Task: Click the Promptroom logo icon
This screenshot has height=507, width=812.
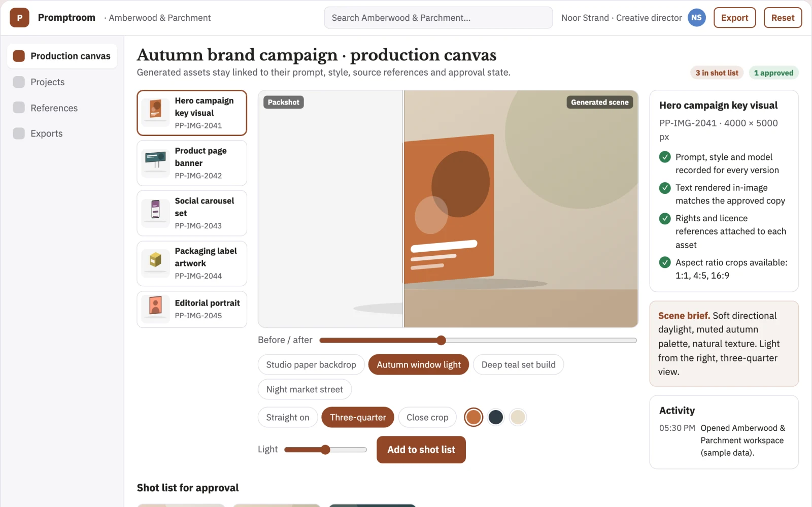Action: coord(19,18)
